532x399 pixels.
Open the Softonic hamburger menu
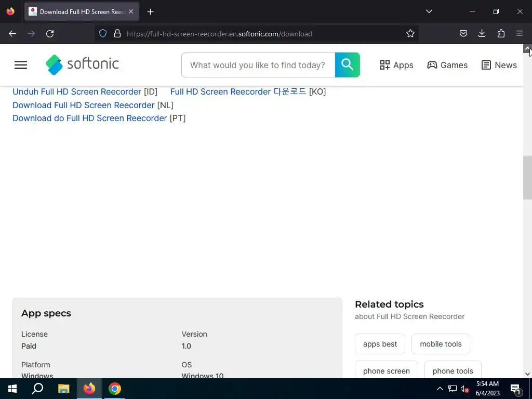coord(21,65)
